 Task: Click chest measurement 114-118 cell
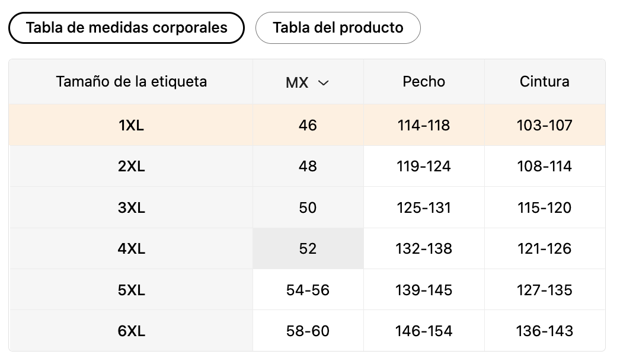424,125
